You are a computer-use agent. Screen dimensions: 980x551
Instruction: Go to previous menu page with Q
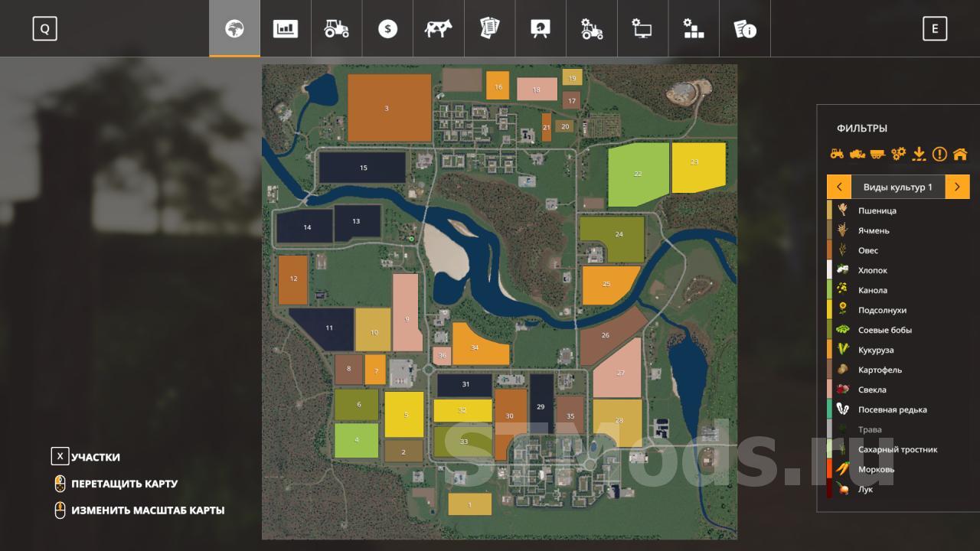(44, 29)
